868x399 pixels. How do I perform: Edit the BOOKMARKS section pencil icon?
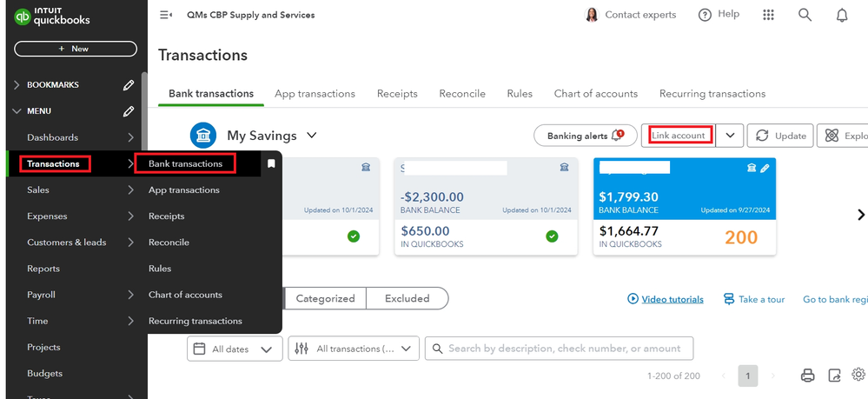129,85
